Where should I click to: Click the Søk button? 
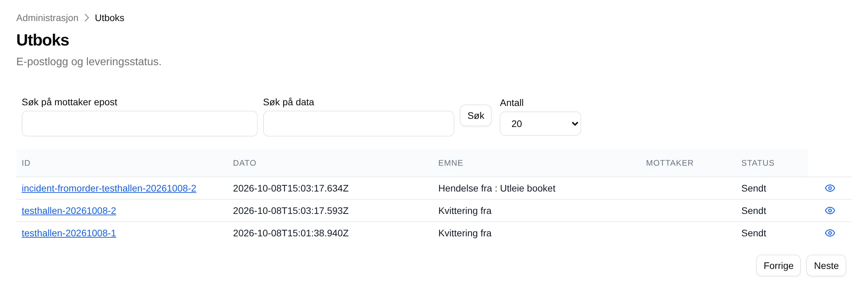pyautogui.click(x=476, y=115)
